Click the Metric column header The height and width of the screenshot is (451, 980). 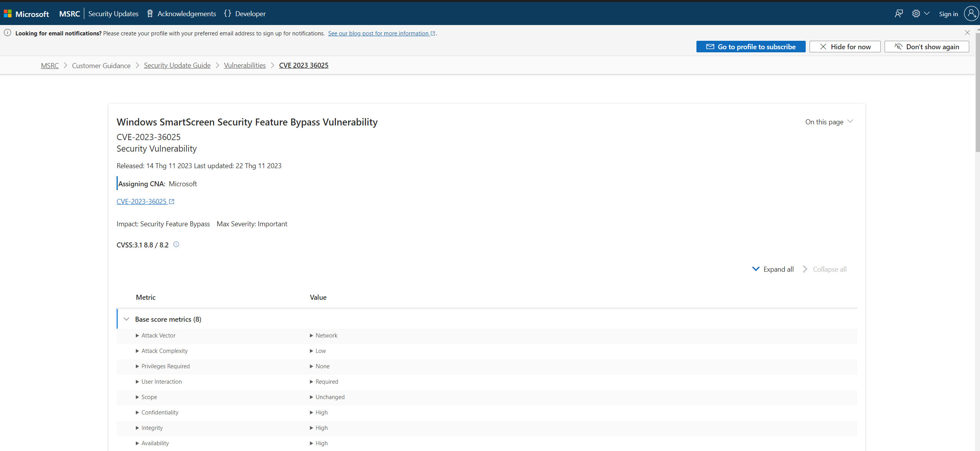pyautogui.click(x=145, y=297)
